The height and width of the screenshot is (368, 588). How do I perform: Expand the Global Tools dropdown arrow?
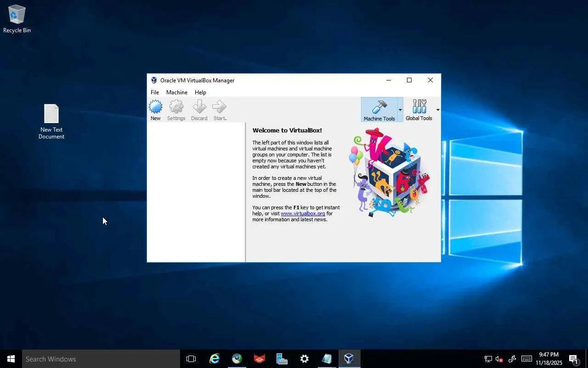438,110
